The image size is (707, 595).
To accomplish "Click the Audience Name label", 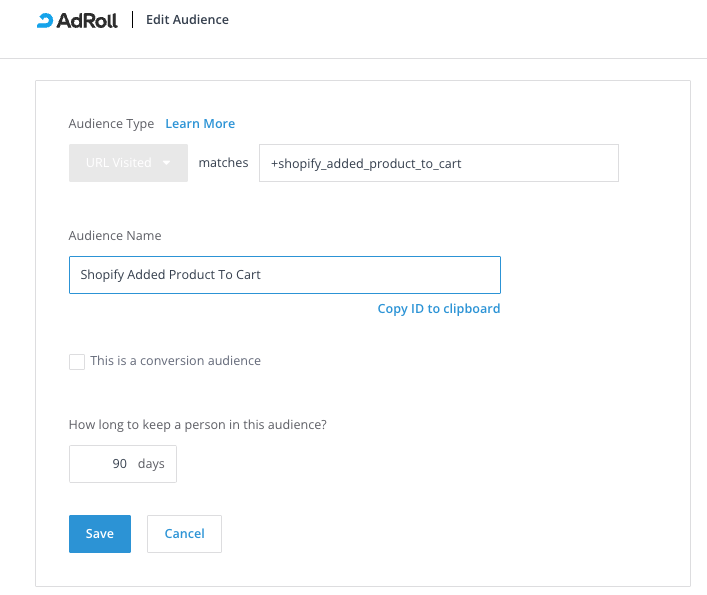I will click(115, 236).
